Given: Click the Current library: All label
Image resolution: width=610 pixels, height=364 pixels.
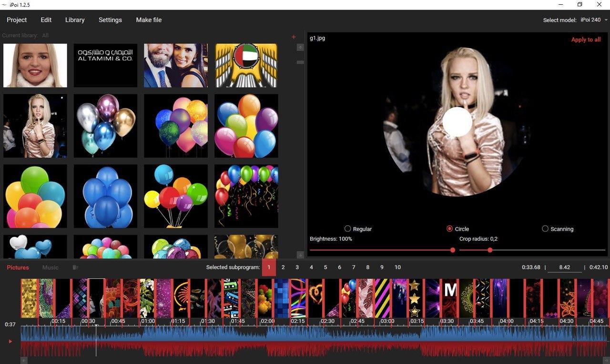Looking at the screenshot, I should point(25,36).
